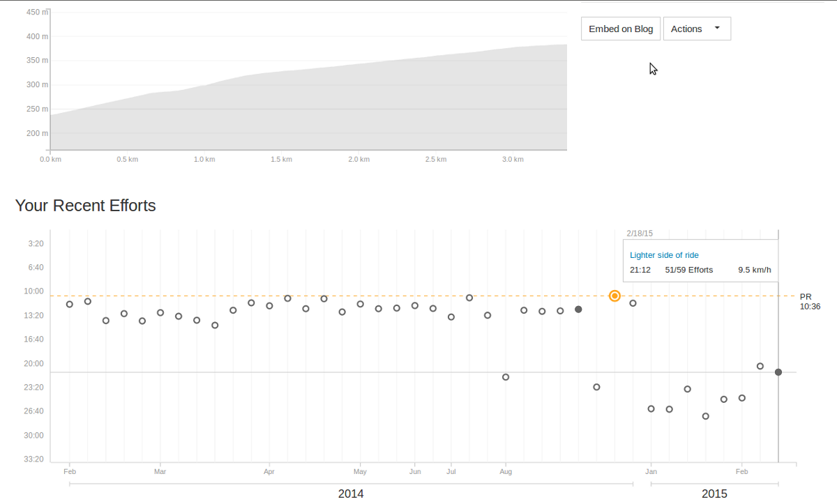Click the 2014 year label below the chart

pyautogui.click(x=351, y=494)
